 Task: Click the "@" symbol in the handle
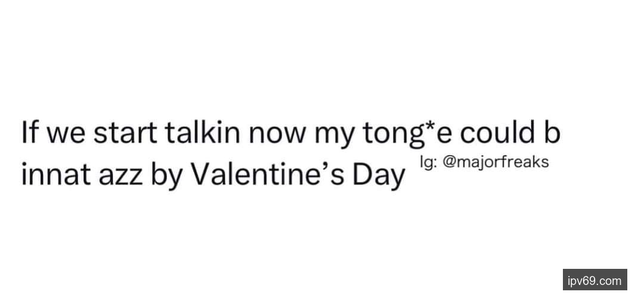pyautogui.click(x=451, y=162)
